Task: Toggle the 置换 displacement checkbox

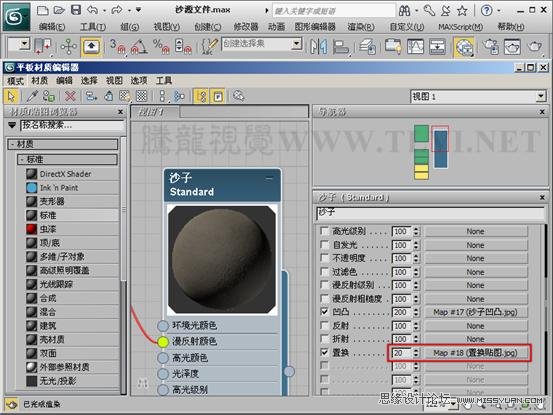Action: (x=324, y=352)
